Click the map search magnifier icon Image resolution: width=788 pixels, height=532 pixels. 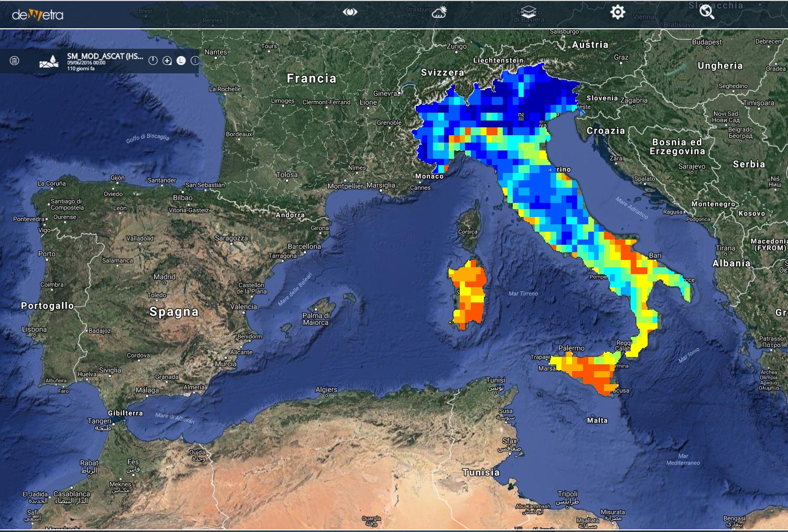click(x=707, y=12)
